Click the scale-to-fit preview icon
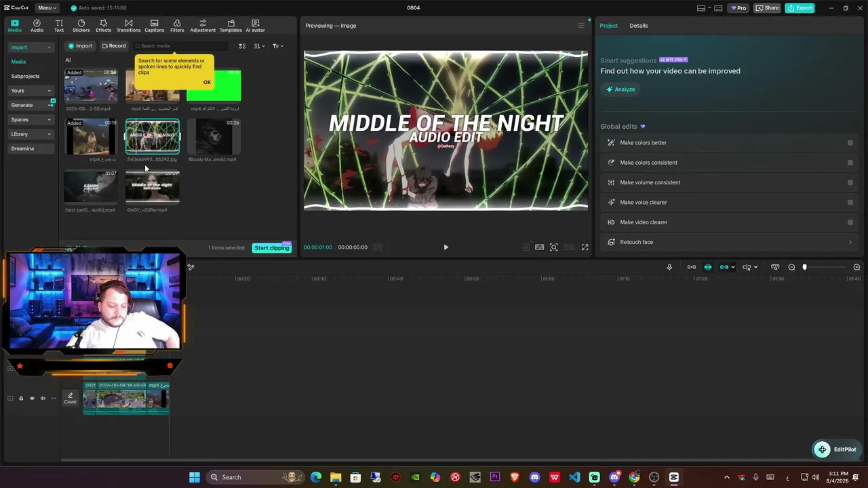Image resolution: width=868 pixels, height=488 pixels. [x=554, y=247]
